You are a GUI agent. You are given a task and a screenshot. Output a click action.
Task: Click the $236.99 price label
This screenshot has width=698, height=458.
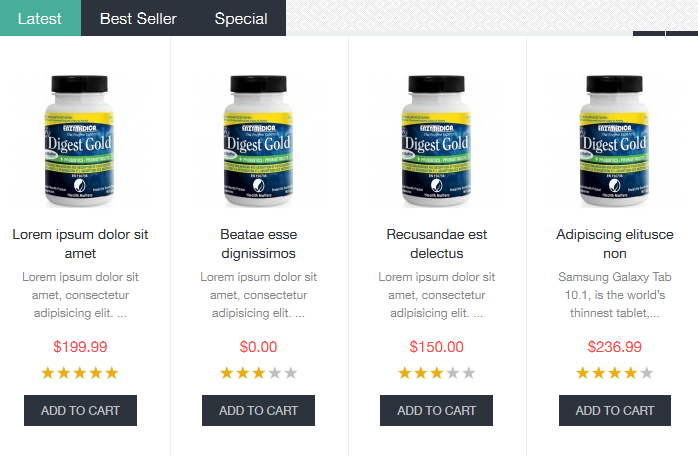coord(615,347)
